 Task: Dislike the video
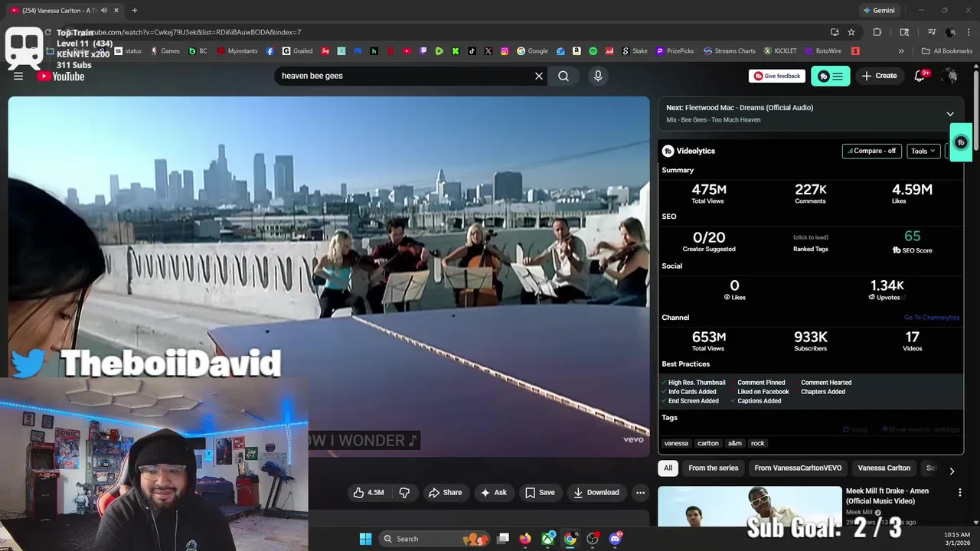404,493
